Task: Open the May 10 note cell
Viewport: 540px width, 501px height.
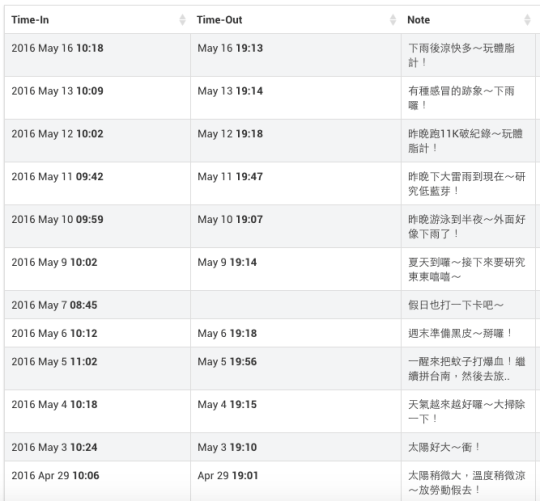Action: pos(468,226)
